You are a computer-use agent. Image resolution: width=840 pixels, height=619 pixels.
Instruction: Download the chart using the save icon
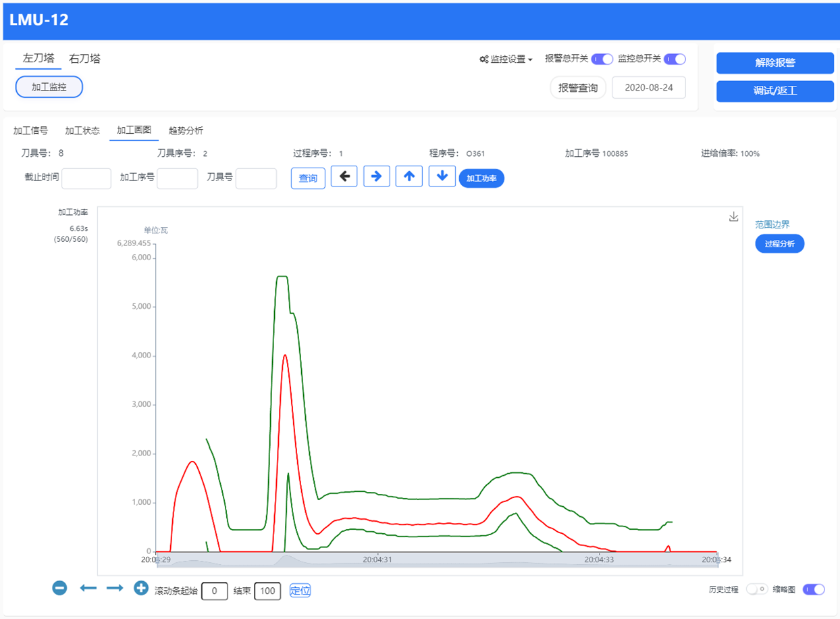pyautogui.click(x=734, y=217)
